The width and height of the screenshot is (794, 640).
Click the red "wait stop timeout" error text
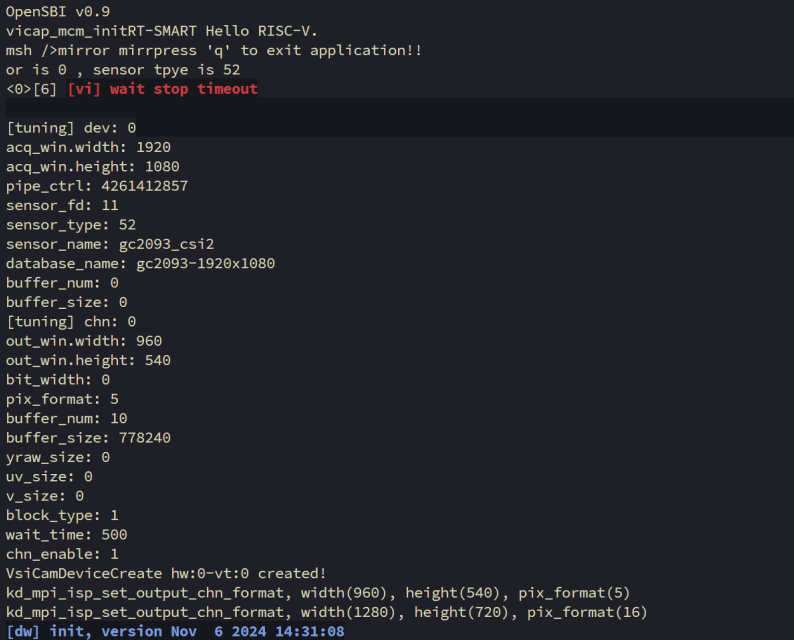tap(184, 89)
